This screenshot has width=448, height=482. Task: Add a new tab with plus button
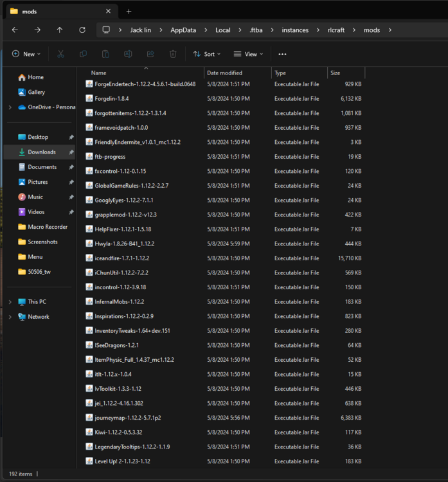click(129, 12)
